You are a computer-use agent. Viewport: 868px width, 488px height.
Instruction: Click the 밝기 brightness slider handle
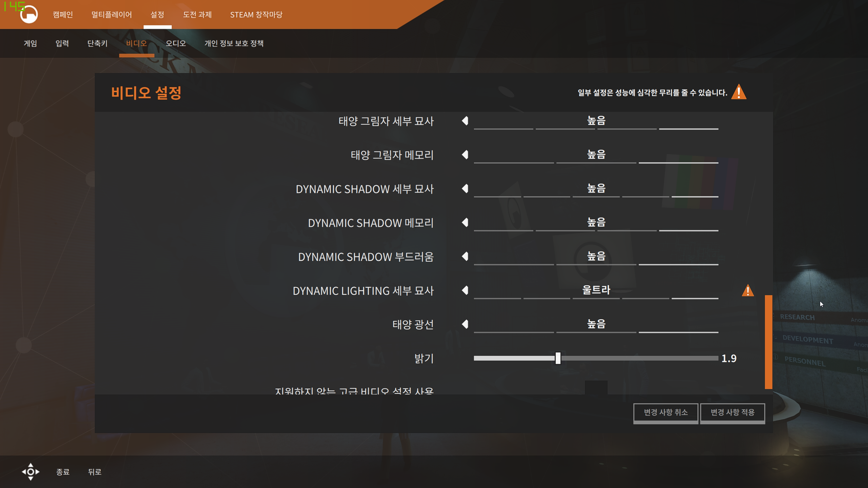tap(558, 358)
